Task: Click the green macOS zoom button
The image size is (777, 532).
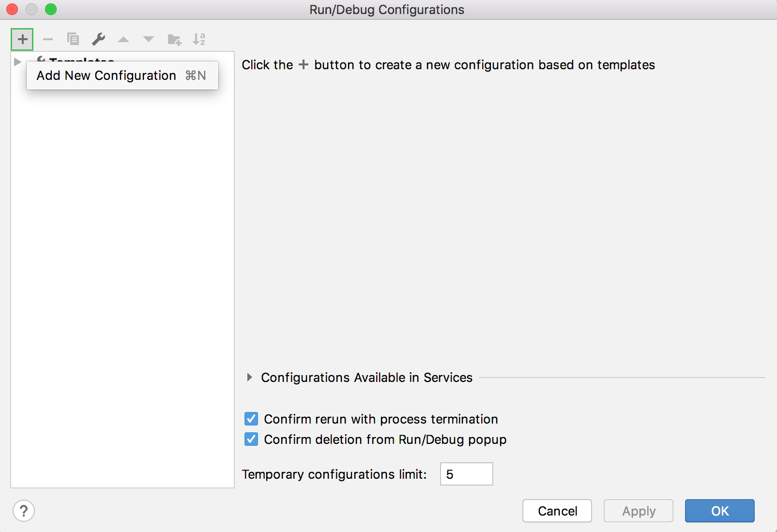Action: [50, 9]
